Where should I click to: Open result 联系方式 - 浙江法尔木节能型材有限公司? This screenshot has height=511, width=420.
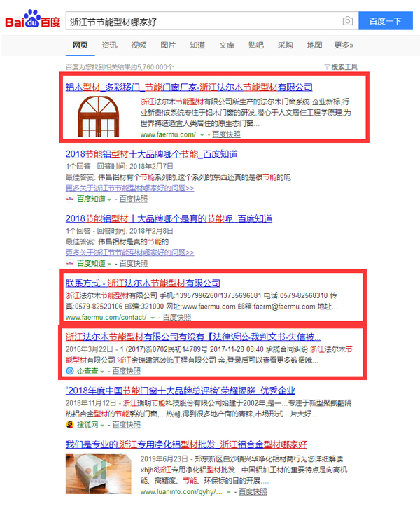click(x=143, y=283)
